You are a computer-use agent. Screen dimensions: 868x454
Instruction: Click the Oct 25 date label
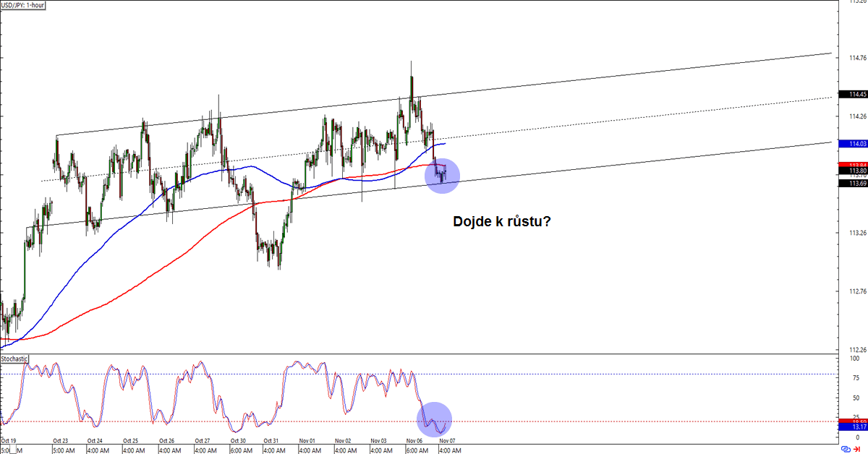(131, 440)
